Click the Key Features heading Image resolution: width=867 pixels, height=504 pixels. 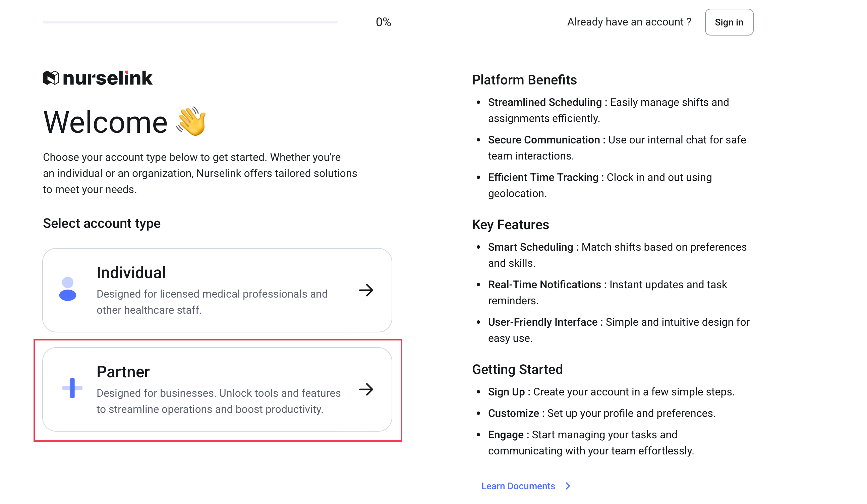[x=511, y=225]
